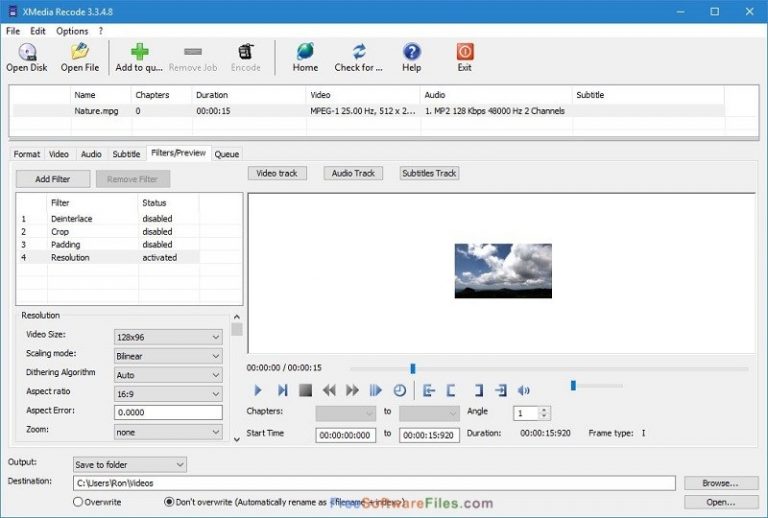Open the Aspect ratio dropdown
This screenshot has width=768, height=518.
[x=168, y=394]
